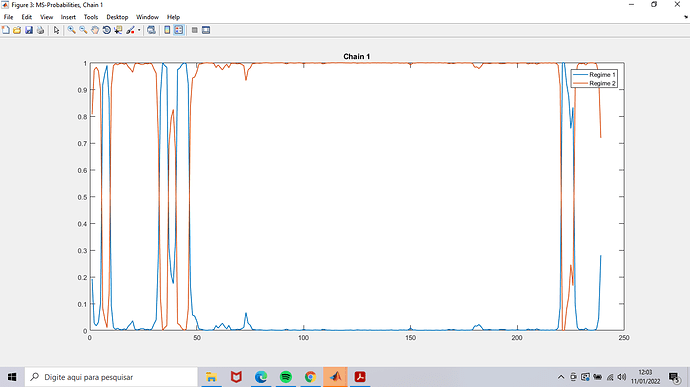
Task: Click the New Figure icon
Action: (x=6, y=30)
